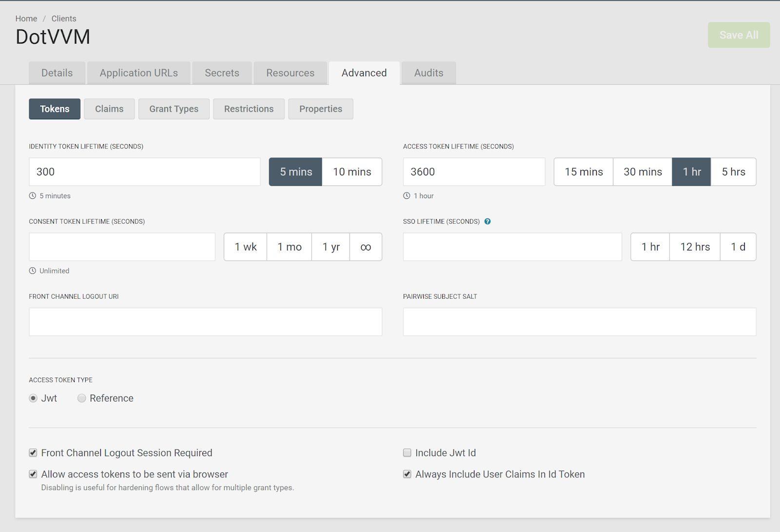Click the 'Disabling is useful for hardening flows' note
The image size is (780, 532).
[168, 488]
